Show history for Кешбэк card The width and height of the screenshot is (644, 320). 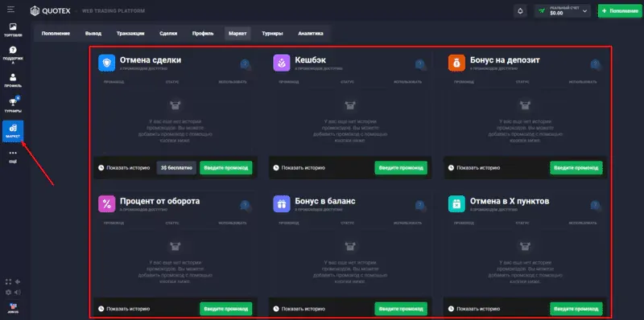(299, 168)
